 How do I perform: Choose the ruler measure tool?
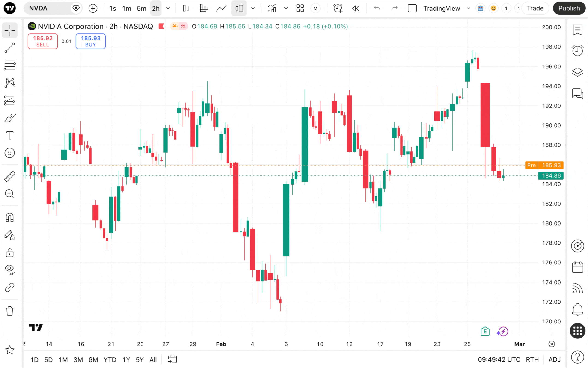click(10, 176)
